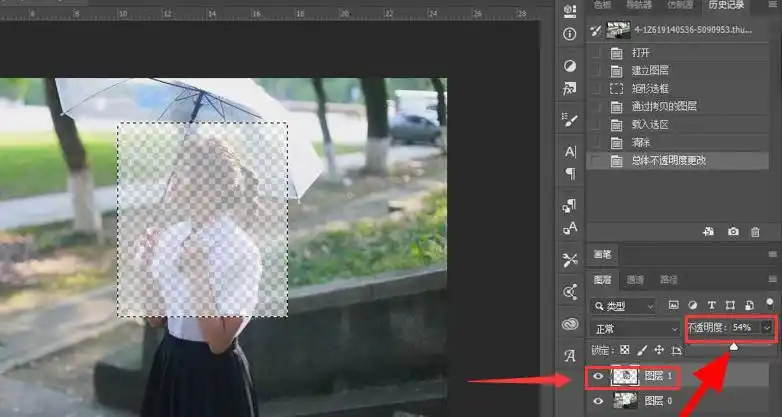
Task: Open the 不透明度 opacity dropdown arrow
Action: [767, 328]
